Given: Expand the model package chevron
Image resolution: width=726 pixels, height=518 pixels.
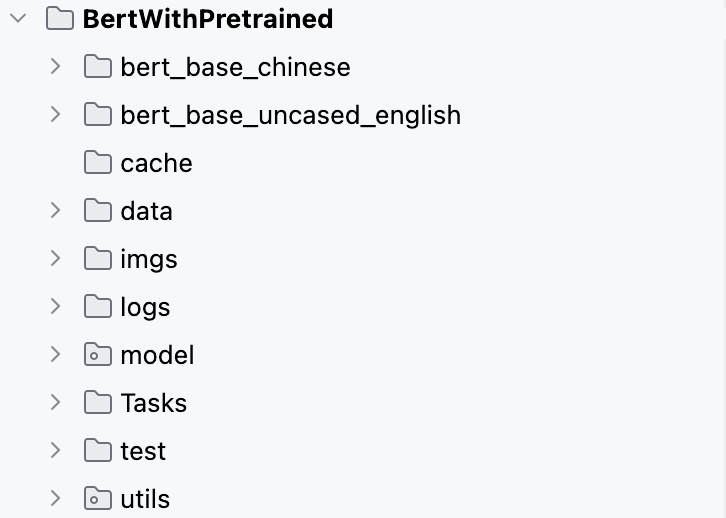Looking at the screenshot, I should pos(56,355).
